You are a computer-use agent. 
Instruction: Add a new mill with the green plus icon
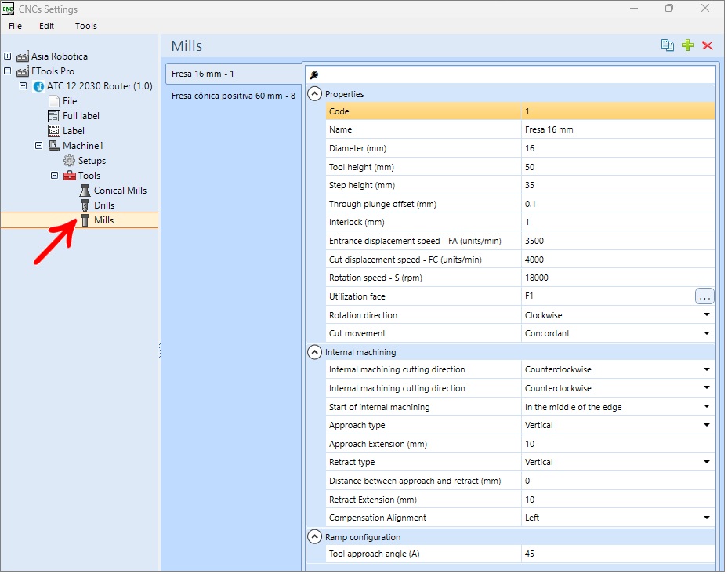pyautogui.click(x=687, y=45)
